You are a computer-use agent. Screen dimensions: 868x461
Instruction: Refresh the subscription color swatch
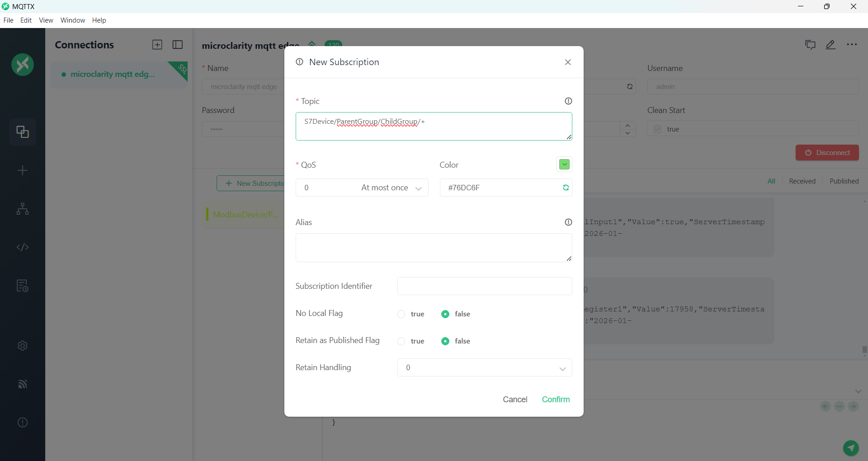click(x=566, y=188)
